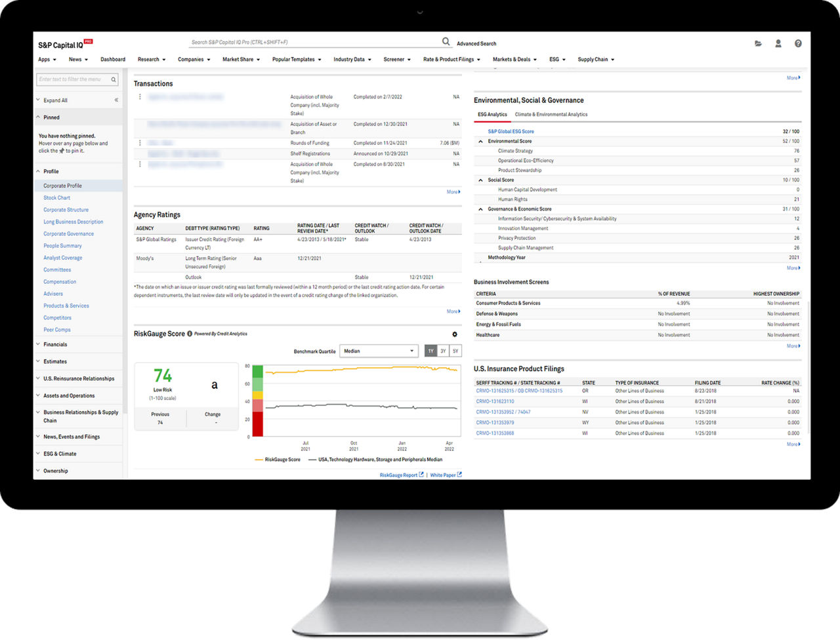This screenshot has width=840, height=640.
Task: Open Stock Chart in sidebar
Action: [x=56, y=198]
